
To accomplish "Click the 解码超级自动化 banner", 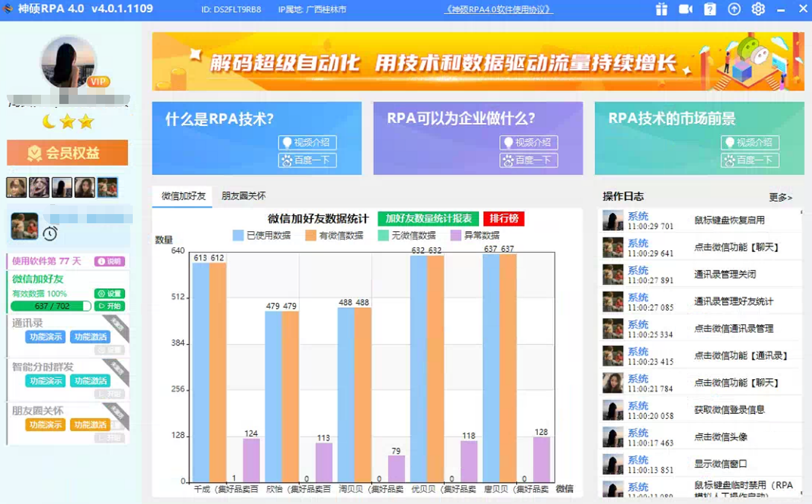I will pos(479,62).
